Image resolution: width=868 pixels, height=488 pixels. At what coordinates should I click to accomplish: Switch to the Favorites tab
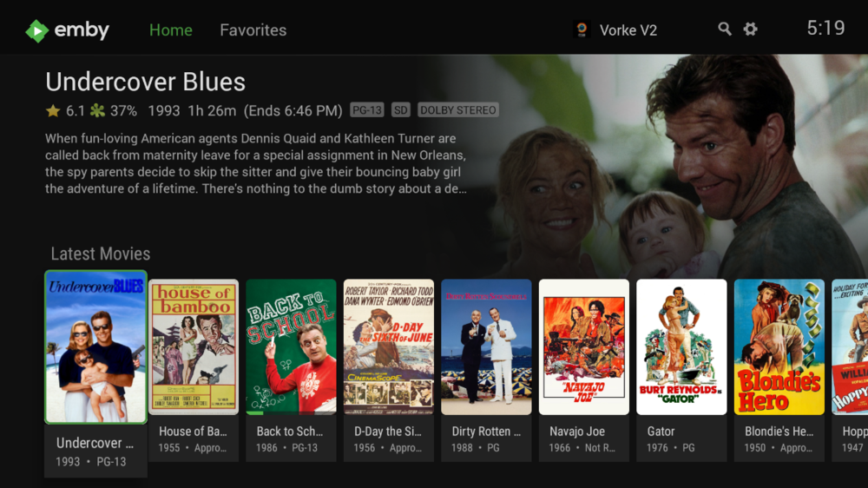pos(253,30)
